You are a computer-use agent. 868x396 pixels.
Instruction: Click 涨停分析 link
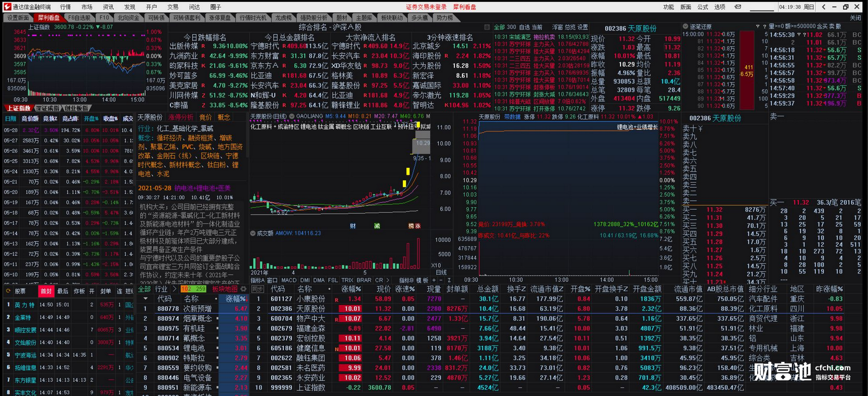(x=181, y=117)
